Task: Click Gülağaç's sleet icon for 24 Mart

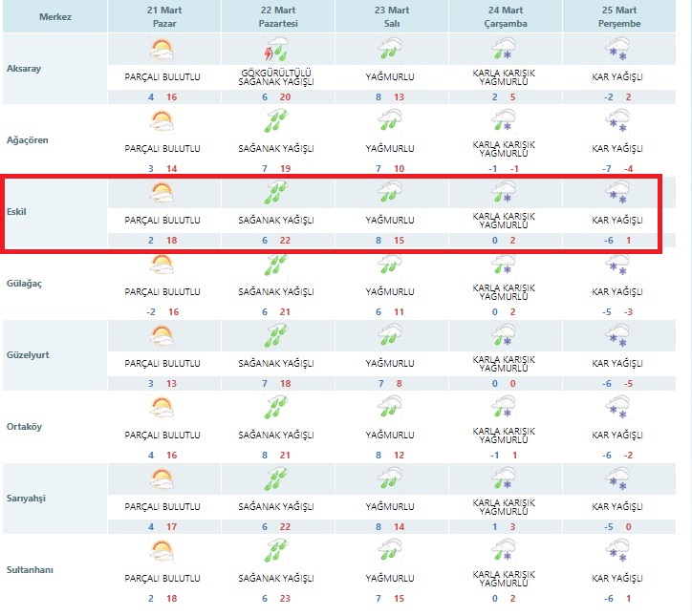Action: (504, 265)
